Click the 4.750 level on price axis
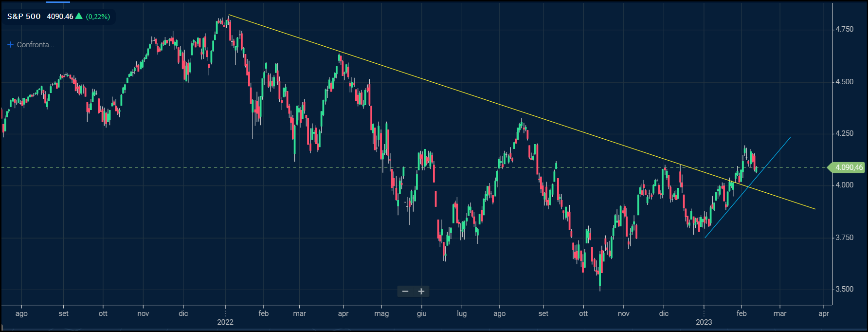Image resolution: width=868 pixels, height=332 pixels. pyautogui.click(x=844, y=29)
